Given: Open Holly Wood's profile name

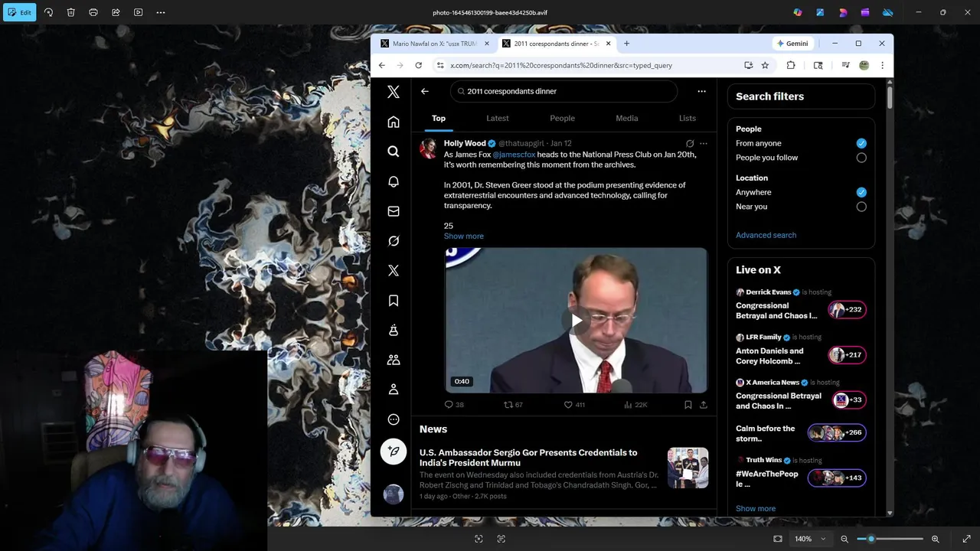Looking at the screenshot, I should click(x=465, y=143).
